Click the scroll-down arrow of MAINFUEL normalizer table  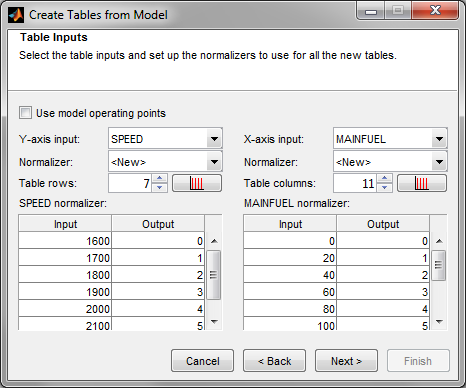[x=439, y=322]
